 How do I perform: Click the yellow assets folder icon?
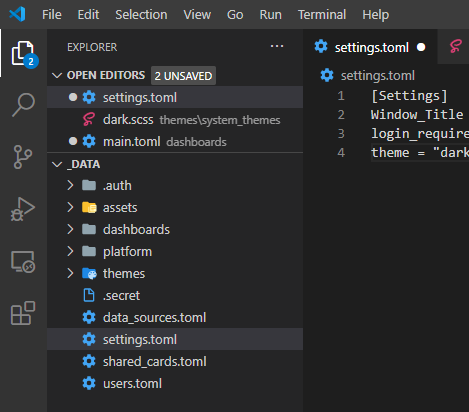89,207
